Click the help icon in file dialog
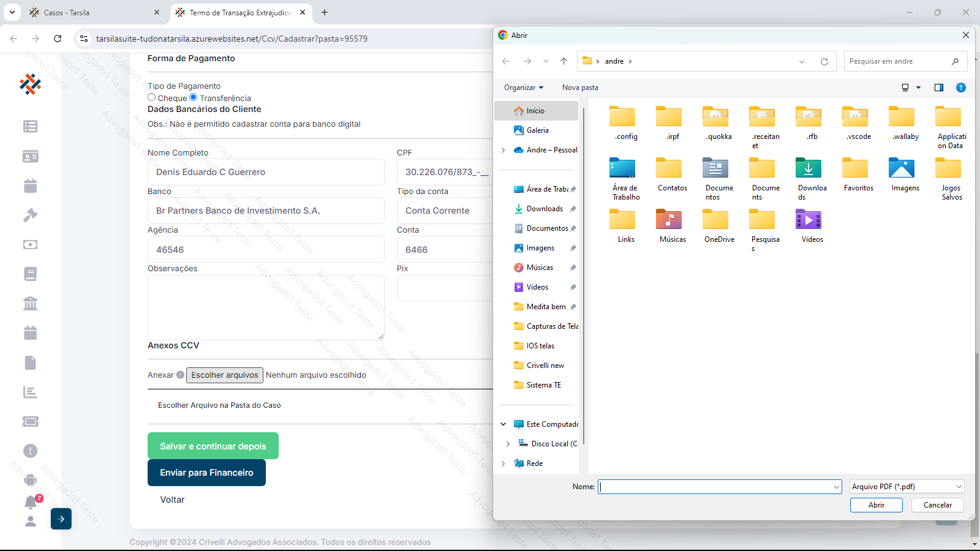The width and height of the screenshot is (980, 551). (961, 88)
